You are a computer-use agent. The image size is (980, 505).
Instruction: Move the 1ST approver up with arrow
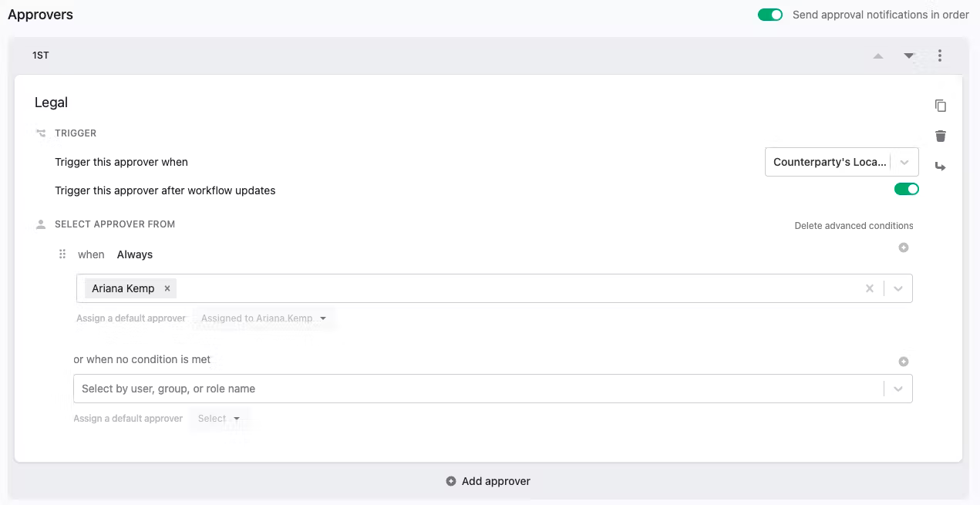[878, 56]
